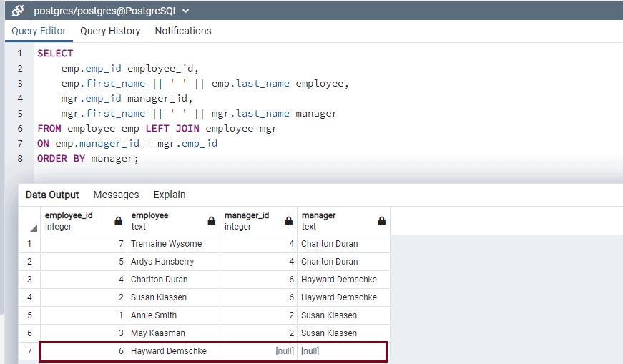Open the postgres connection dropdown chevron

pos(187,11)
